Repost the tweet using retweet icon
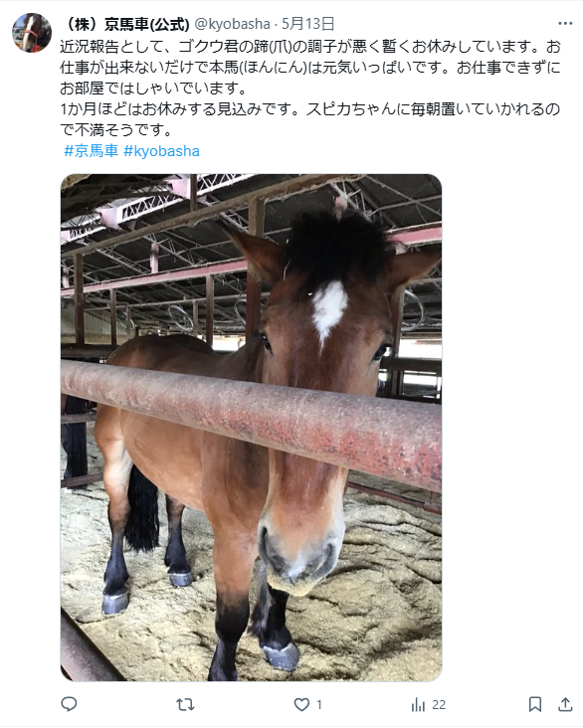This screenshot has width=583, height=728. tap(185, 705)
